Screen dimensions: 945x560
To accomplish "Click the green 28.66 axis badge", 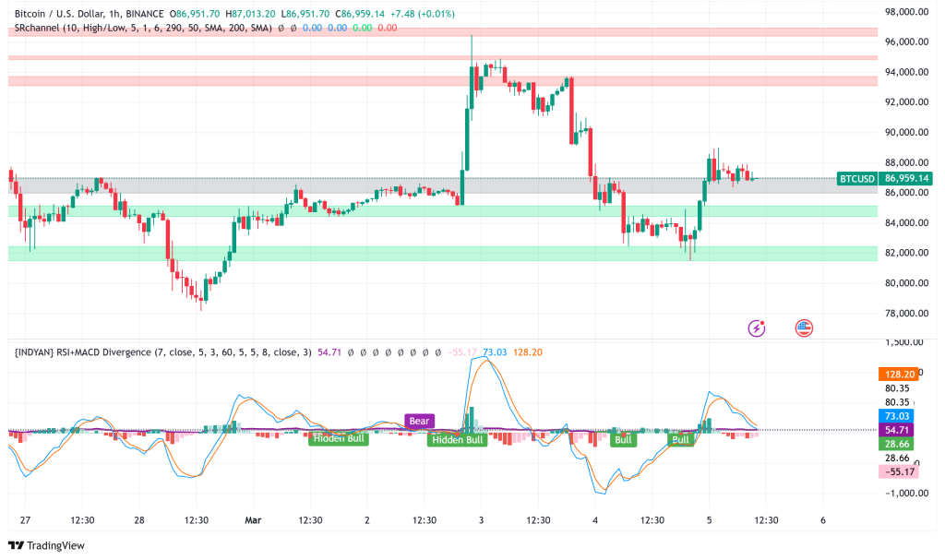I will (896, 444).
